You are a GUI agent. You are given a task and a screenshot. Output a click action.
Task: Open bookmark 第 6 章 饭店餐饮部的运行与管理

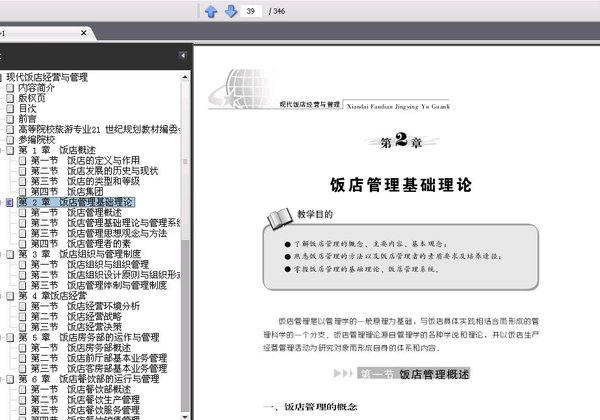coord(89,379)
